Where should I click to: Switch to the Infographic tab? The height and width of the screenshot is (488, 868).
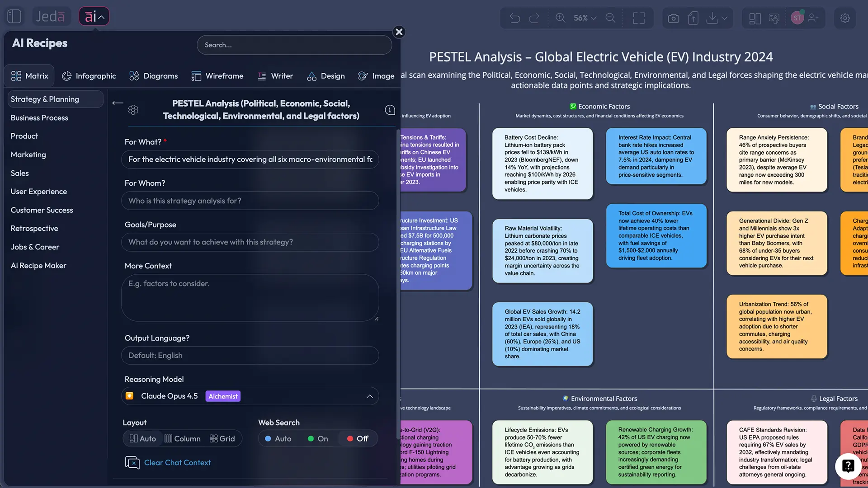[x=89, y=75]
